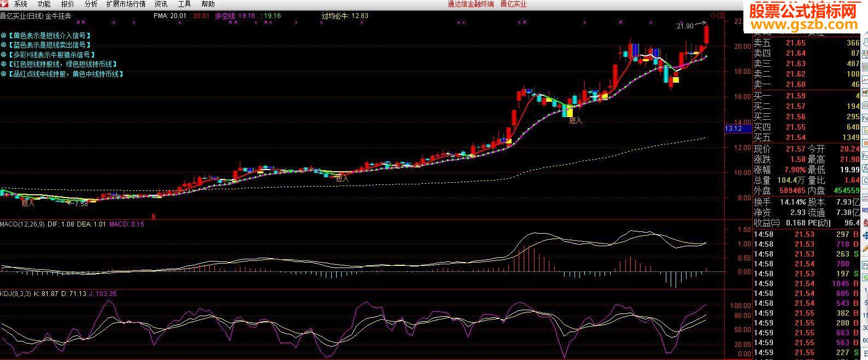Click info marker beside 多彩K线表示牛股猎杀信号 note
This screenshot has width=868, height=360.
(3, 55)
